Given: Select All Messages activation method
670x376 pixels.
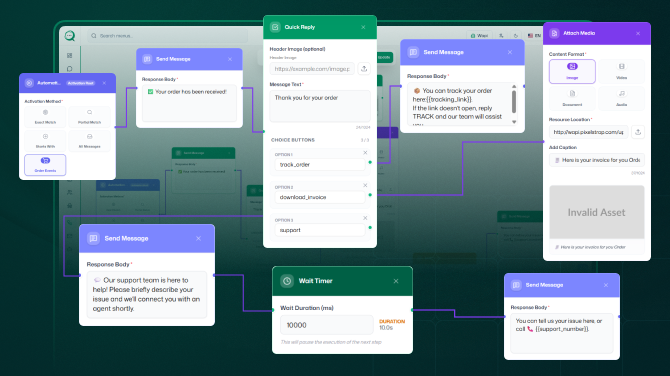Looking at the screenshot, I should pos(89,141).
